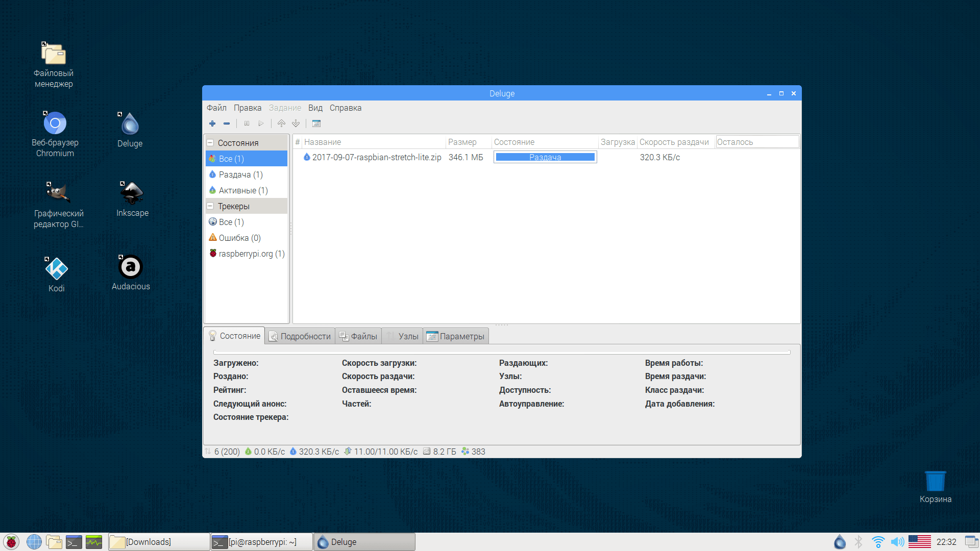This screenshot has width=980, height=551.
Task: Click the resume torrent play icon
Action: (261, 123)
